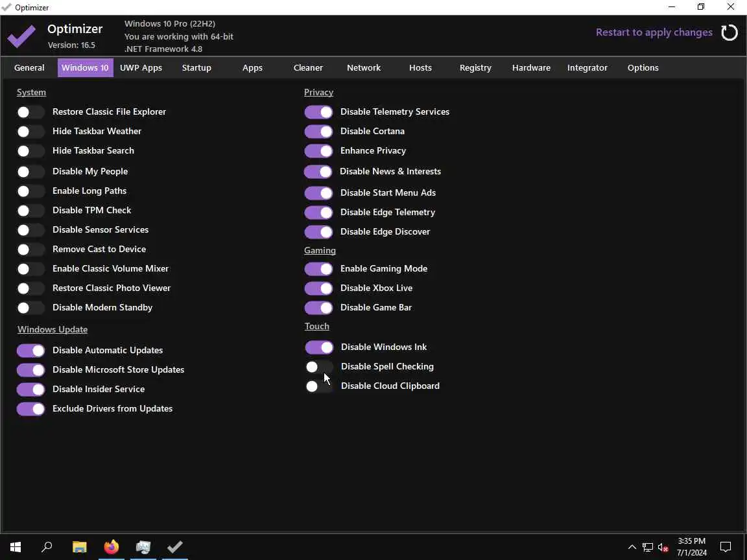Enable Long Paths toggle

pos(30,191)
